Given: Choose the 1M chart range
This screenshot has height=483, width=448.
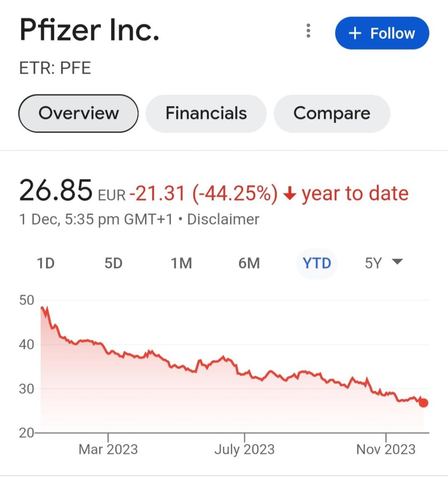Looking at the screenshot, I should click(x=181, y=263).
